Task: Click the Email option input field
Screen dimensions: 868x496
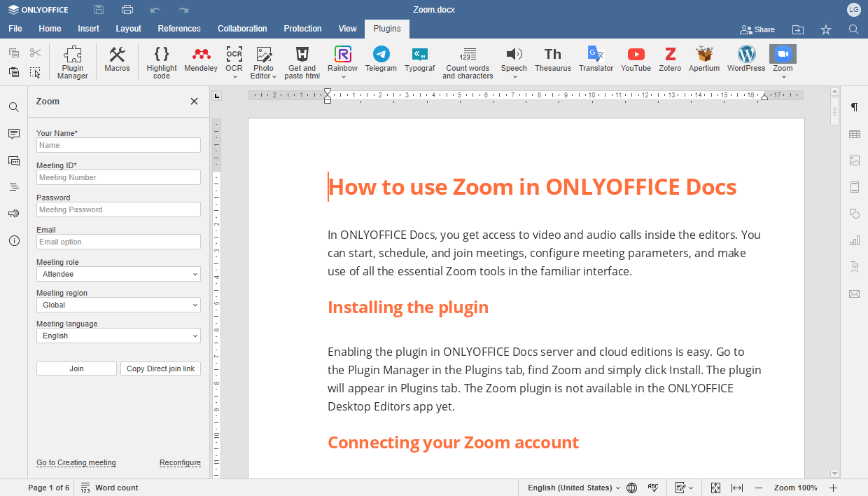Action: pos(118,242)
